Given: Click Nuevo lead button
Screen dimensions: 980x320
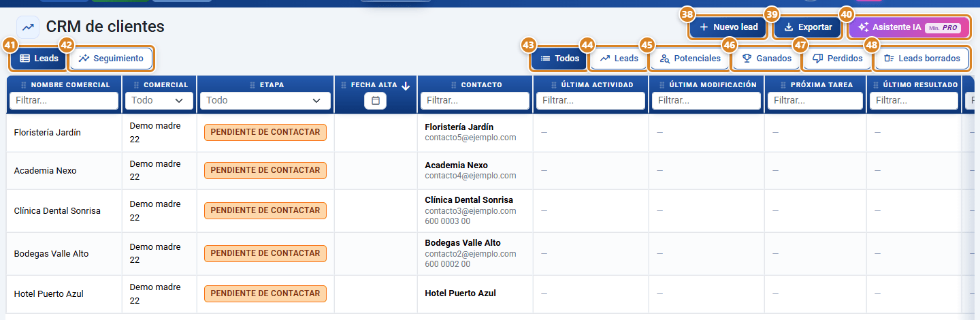Looking at the screenshot, I should [728, 27].
